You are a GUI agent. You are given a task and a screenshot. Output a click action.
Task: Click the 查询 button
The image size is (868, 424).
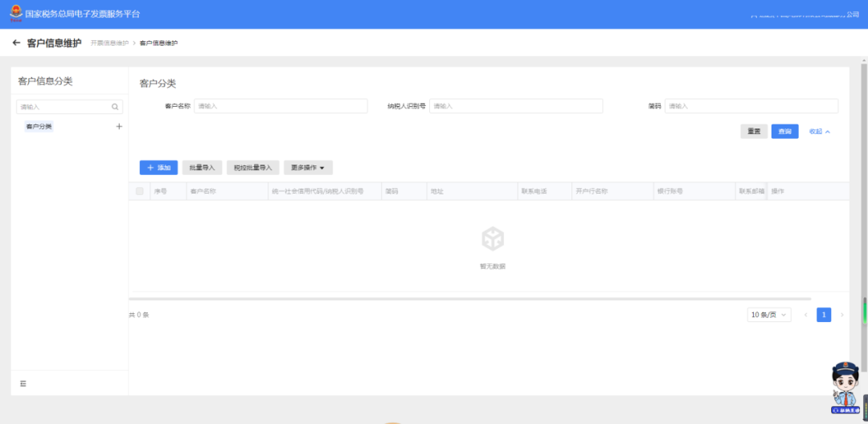tap(785, 132)
